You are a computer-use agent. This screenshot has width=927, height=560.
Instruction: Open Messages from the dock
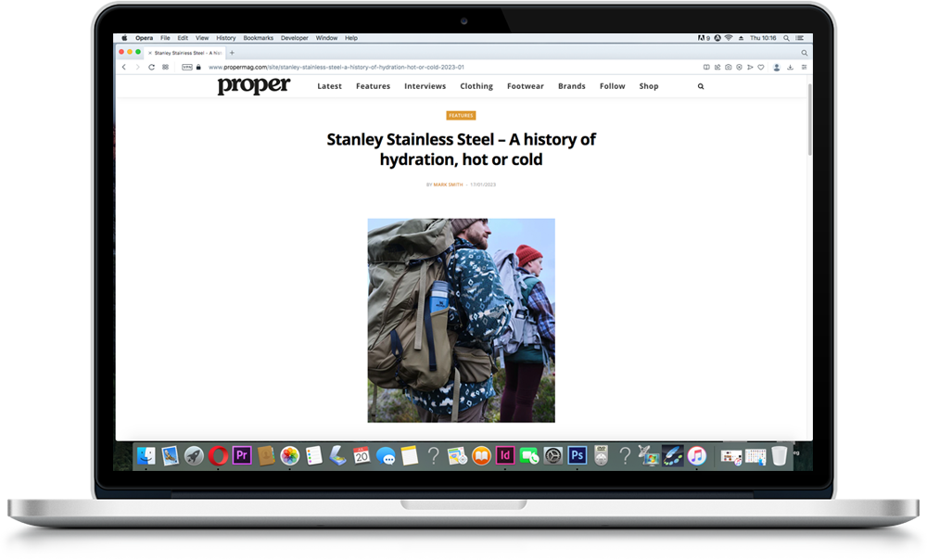[x=386, y=456]
